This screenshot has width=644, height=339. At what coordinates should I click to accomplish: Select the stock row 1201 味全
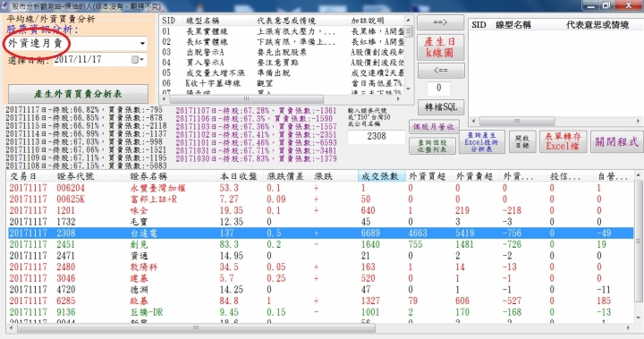320,210
